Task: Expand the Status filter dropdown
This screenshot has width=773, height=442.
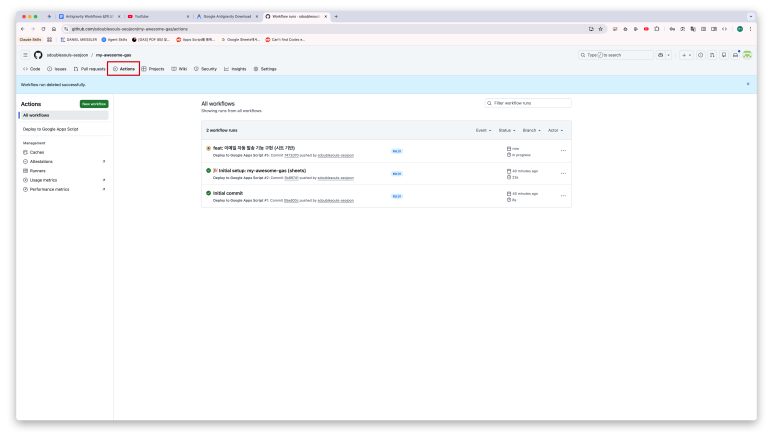Action: click(x=507, y=130)
